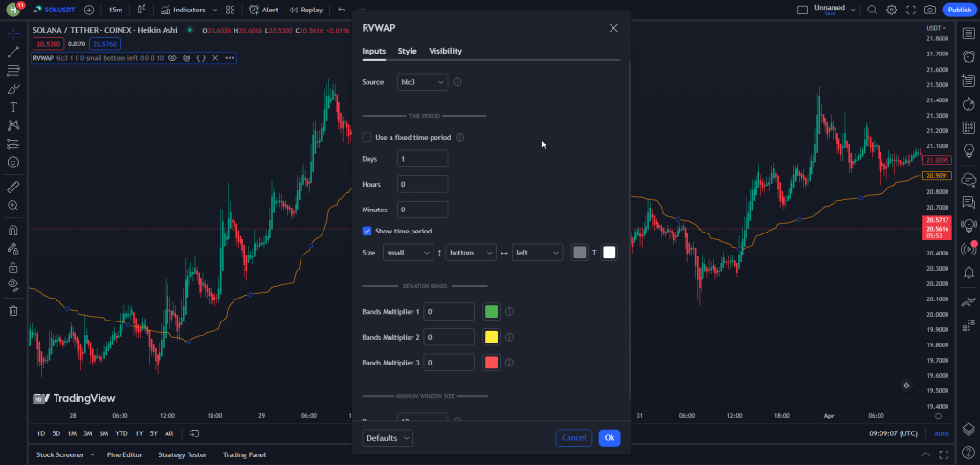
Task: Open the alerts clock icon
Action: click(x=969, y=56)
